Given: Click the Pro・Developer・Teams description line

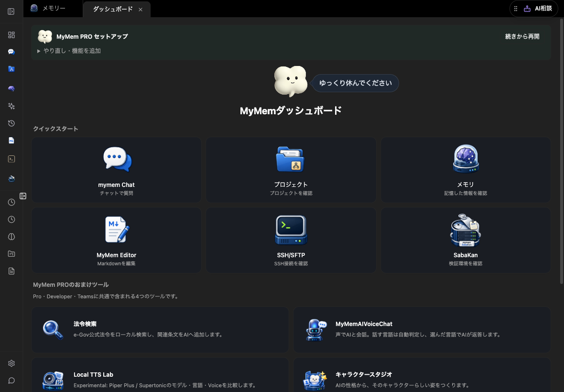Looking at the screenshot, I should (106, 297).
